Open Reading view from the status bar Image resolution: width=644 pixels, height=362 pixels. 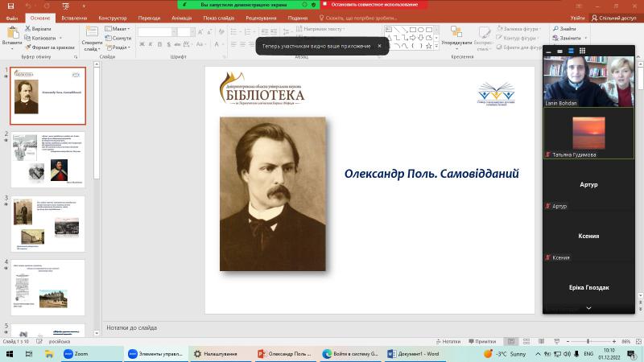pos(541,341)
